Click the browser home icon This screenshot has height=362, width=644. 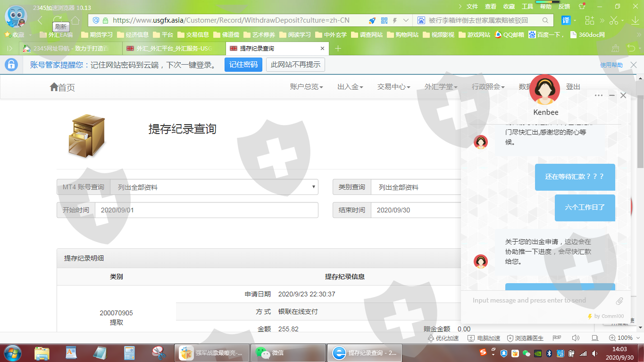point(75,20)
